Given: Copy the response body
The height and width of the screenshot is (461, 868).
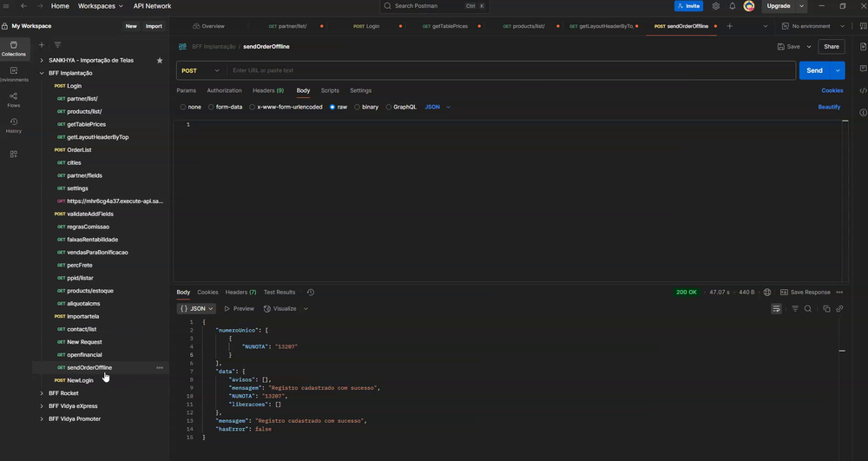Looking at the screenshot, I should 826,309.
